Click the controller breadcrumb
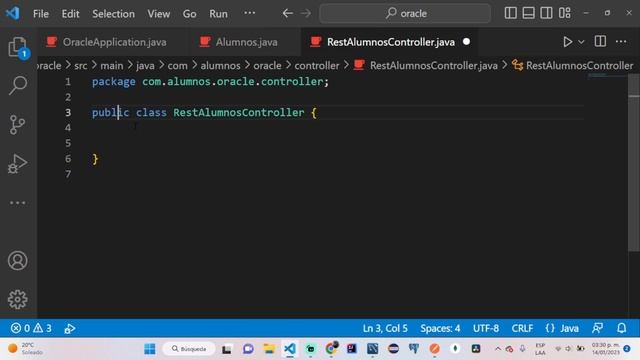The width and height of the screenshot is (640, 360). (317, 66)
